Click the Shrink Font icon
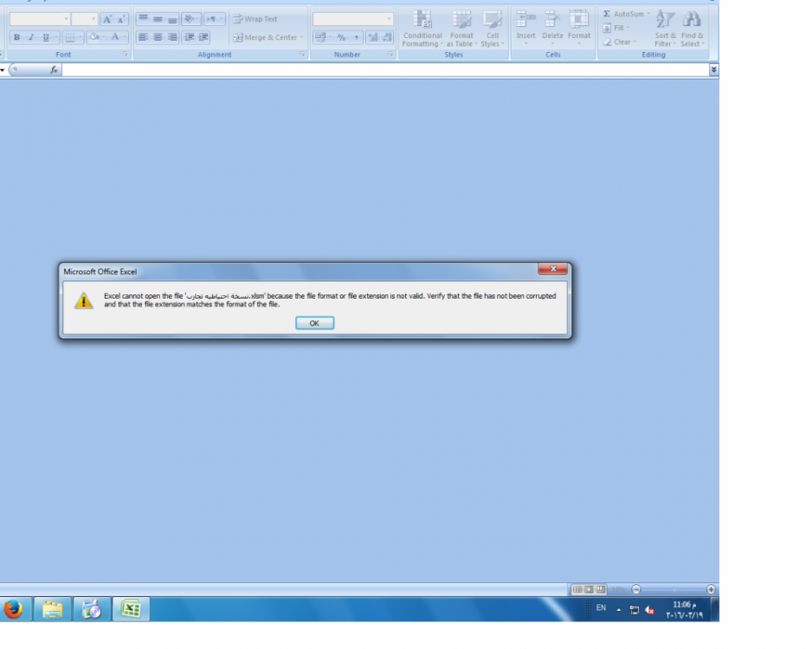Screen dimensions: 812x649 pyautogui.click(x=121, y=20)
